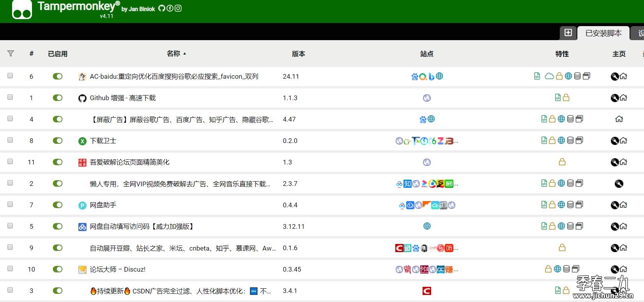
Task: Click version 24.11 cell
Action: tap(291, 76)
